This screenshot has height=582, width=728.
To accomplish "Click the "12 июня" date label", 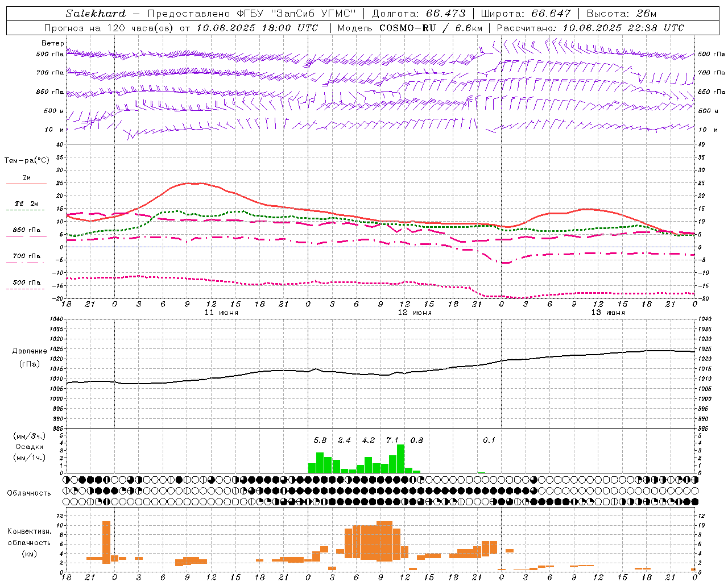I will click(x=415, y=313).
